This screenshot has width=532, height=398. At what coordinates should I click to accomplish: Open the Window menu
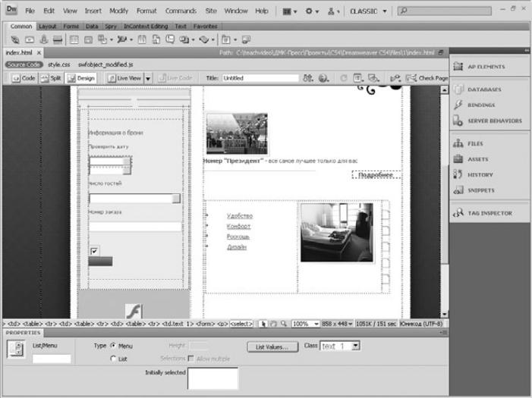point(236,11)
